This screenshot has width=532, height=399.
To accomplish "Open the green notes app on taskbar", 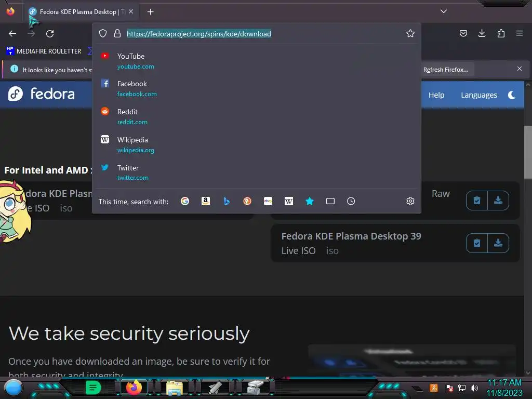I will [94, 388].
